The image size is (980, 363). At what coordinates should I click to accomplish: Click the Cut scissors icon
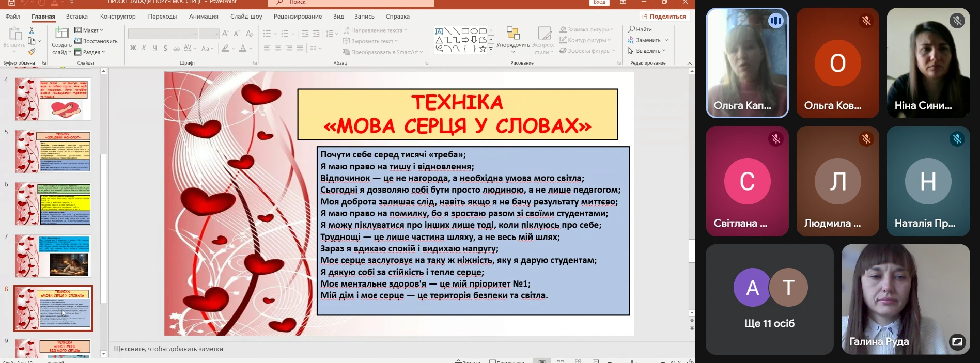point(32,31)
